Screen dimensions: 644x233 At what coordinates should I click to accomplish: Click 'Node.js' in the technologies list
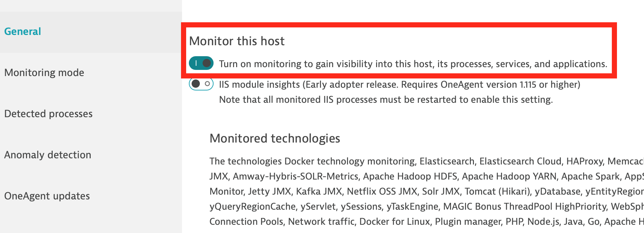tap(543, 222)
